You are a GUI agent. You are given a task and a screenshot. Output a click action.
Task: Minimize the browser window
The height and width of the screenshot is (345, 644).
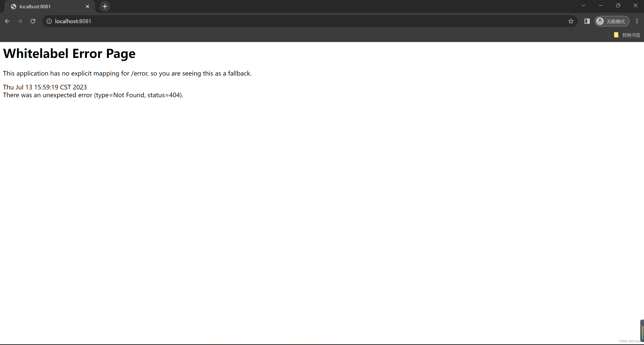(601, 6)
